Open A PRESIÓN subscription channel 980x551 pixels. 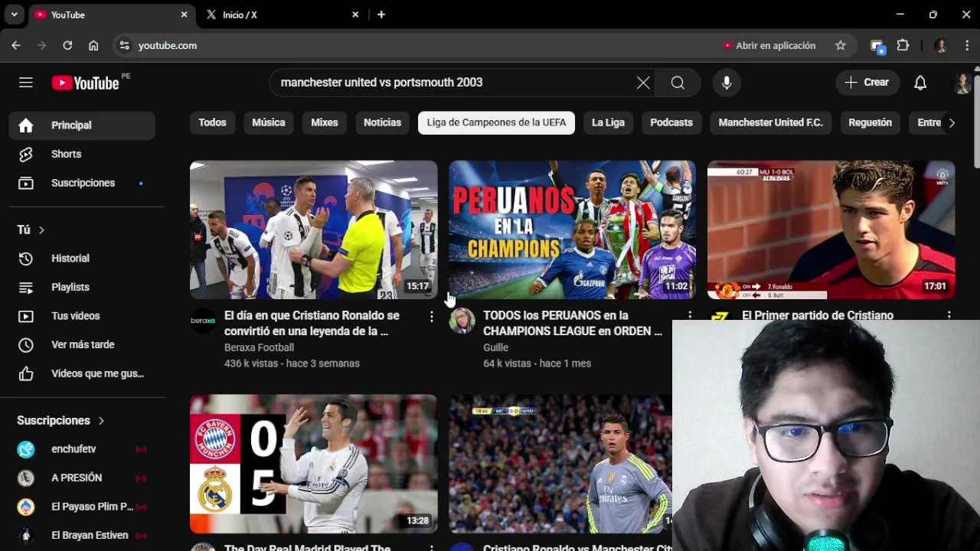pos(82,478)
